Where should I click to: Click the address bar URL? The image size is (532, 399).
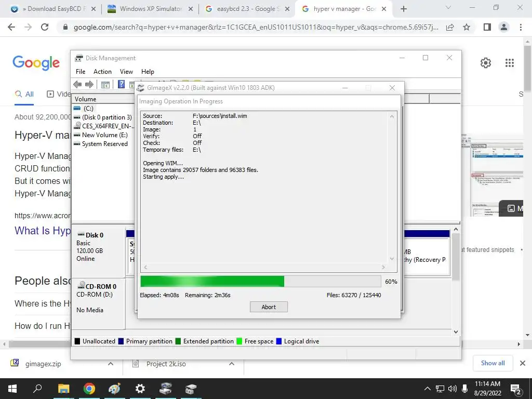tap(256, 27)
